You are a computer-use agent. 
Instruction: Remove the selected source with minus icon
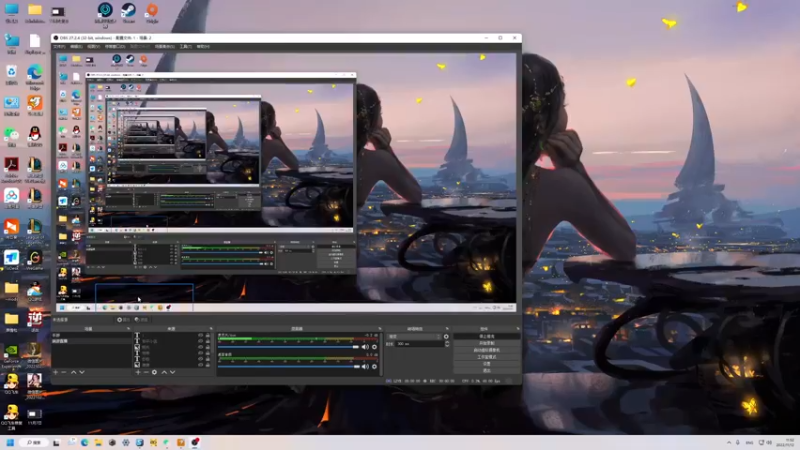(x=146, y=372)
